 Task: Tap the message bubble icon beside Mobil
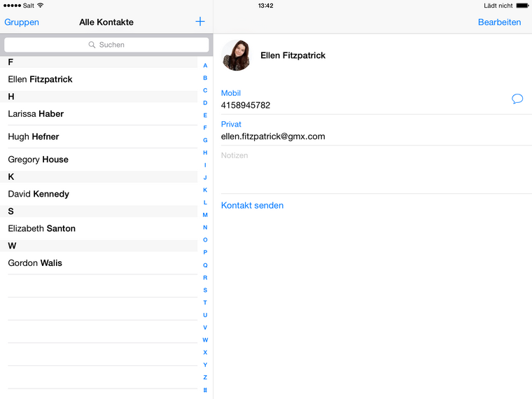pyautogui.click(x=517, y=99)
